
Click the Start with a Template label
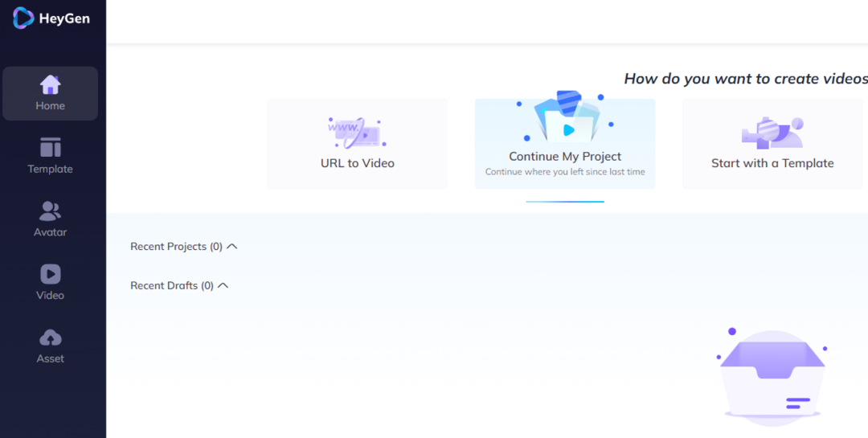(772, 163)
